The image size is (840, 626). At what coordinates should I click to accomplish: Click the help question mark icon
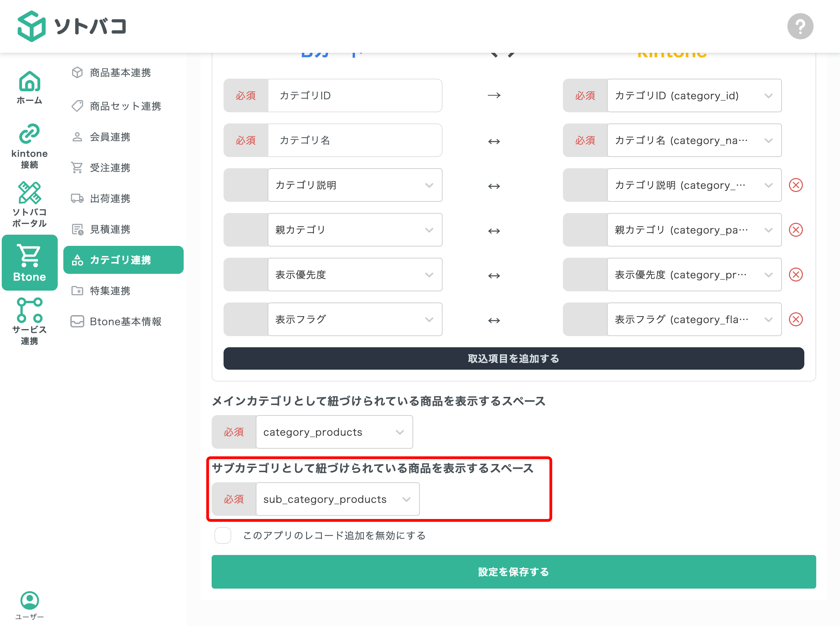point(800,26)
